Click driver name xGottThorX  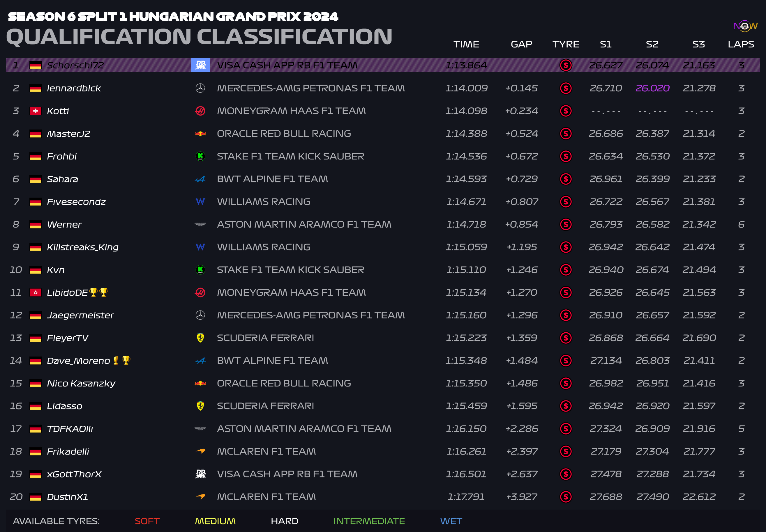click(74, 474)
